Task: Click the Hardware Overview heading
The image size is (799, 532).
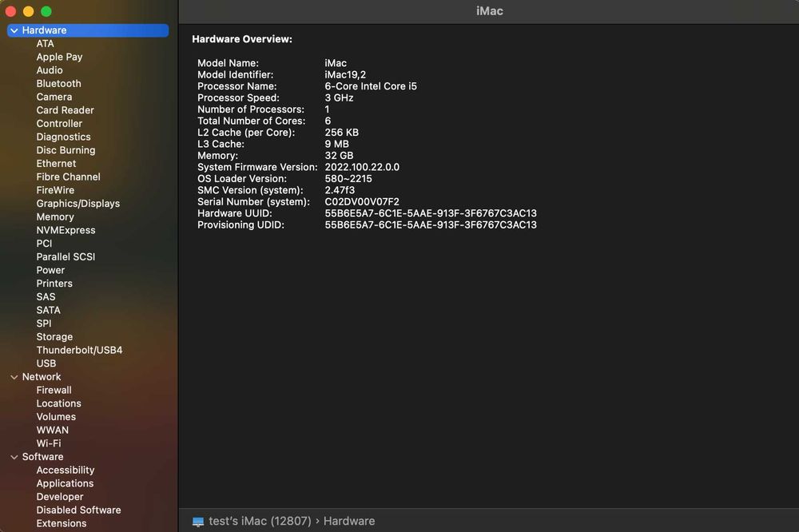Action: (242, 39)
